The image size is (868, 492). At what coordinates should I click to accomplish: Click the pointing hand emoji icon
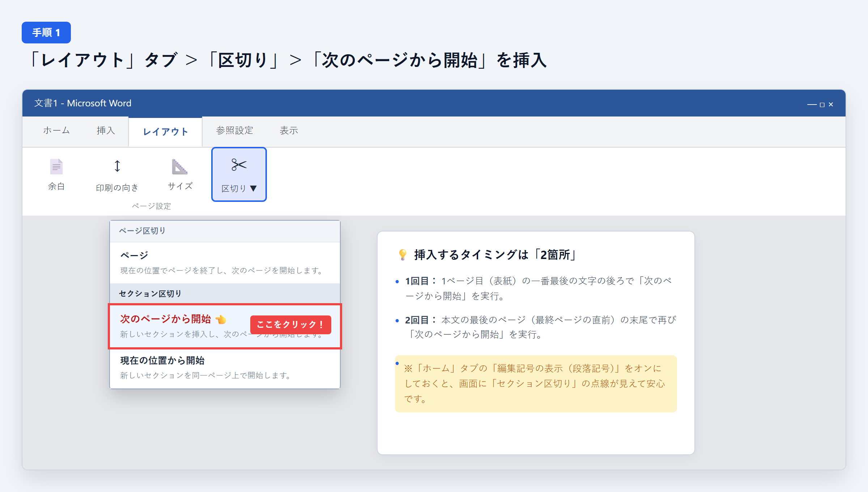[221, 319]
